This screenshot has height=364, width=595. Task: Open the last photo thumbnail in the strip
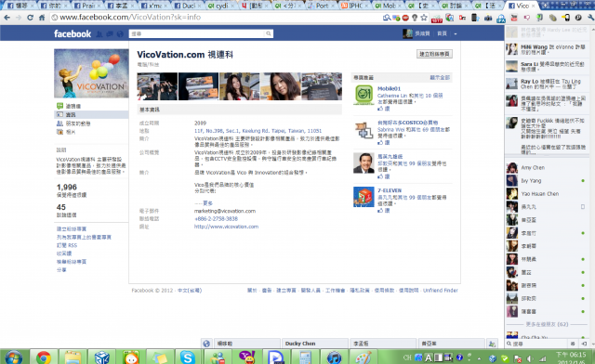point(322,86)
